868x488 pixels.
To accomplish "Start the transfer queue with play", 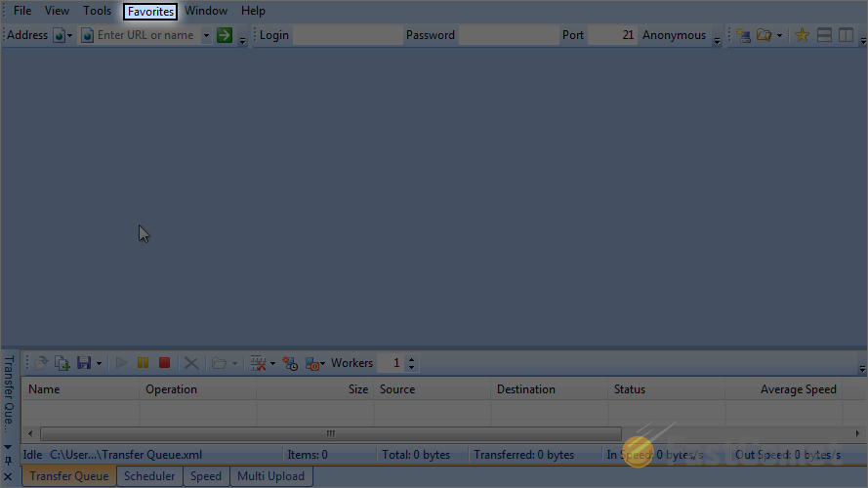I will (x=121, y=363).
